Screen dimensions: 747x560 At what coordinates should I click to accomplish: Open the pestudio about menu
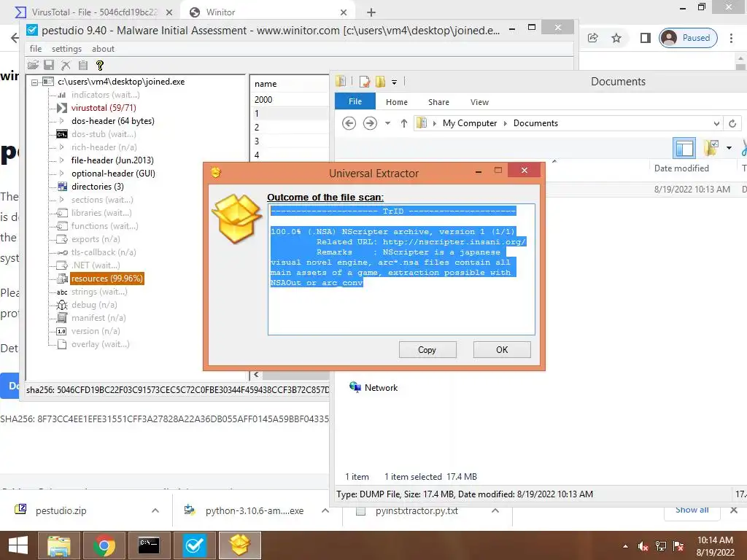click(x=103, y=49)
